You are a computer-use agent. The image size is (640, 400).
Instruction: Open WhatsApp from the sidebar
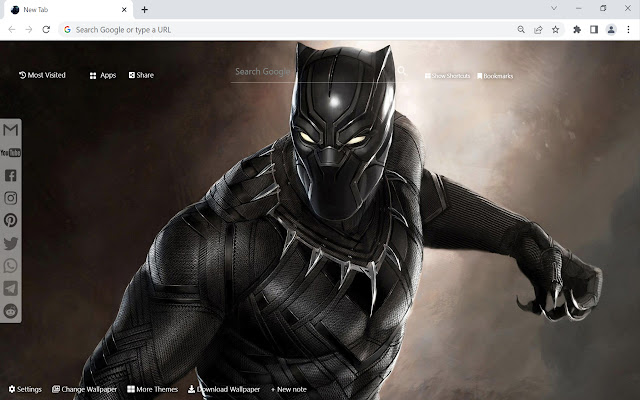[x=11, y=266]
